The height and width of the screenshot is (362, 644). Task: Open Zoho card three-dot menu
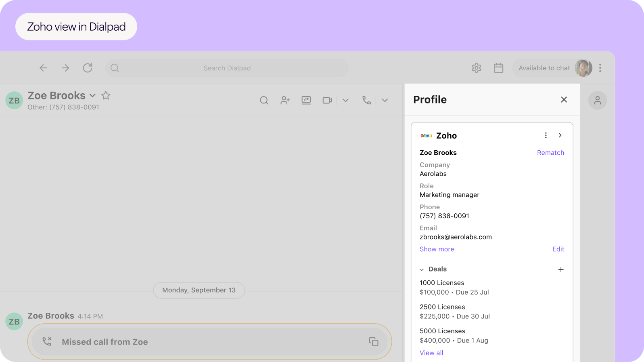546,135
